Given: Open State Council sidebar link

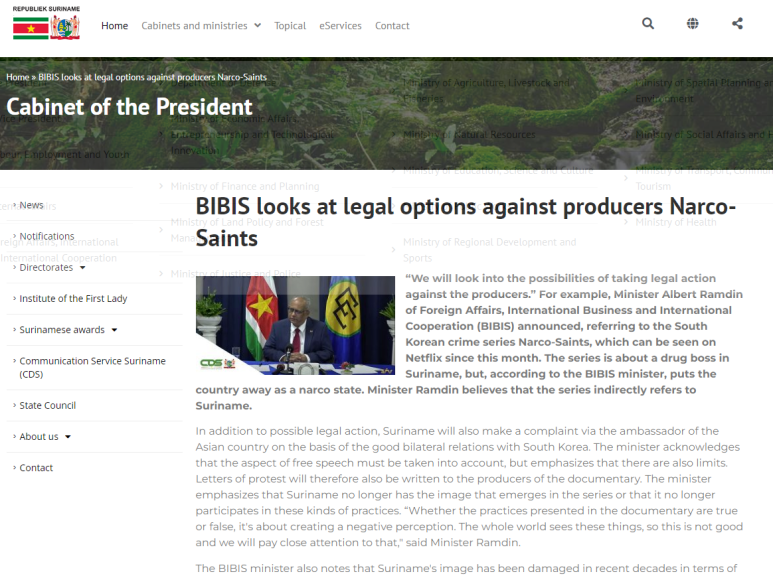Looking at the screenshot, I should (47, 406).
